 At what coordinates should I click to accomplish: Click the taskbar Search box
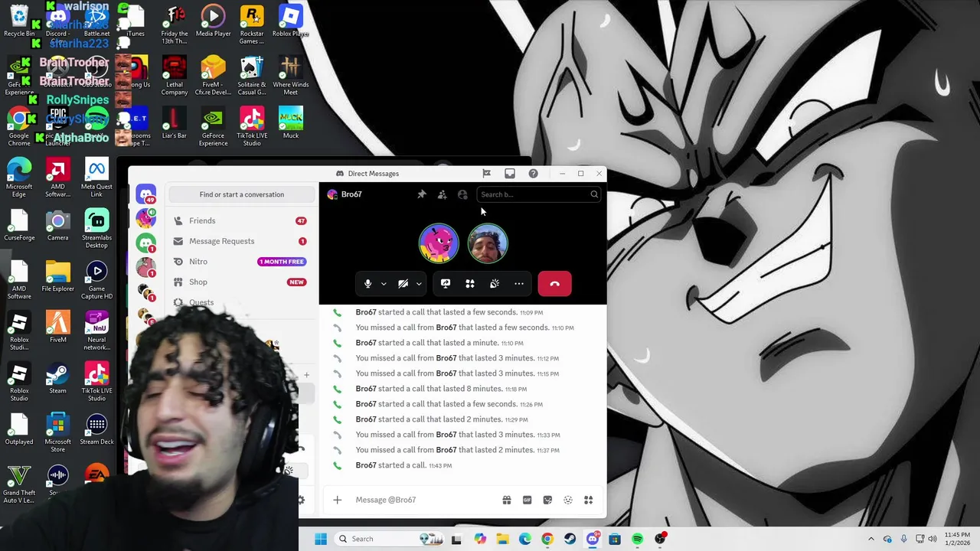[x=390, y=539]
